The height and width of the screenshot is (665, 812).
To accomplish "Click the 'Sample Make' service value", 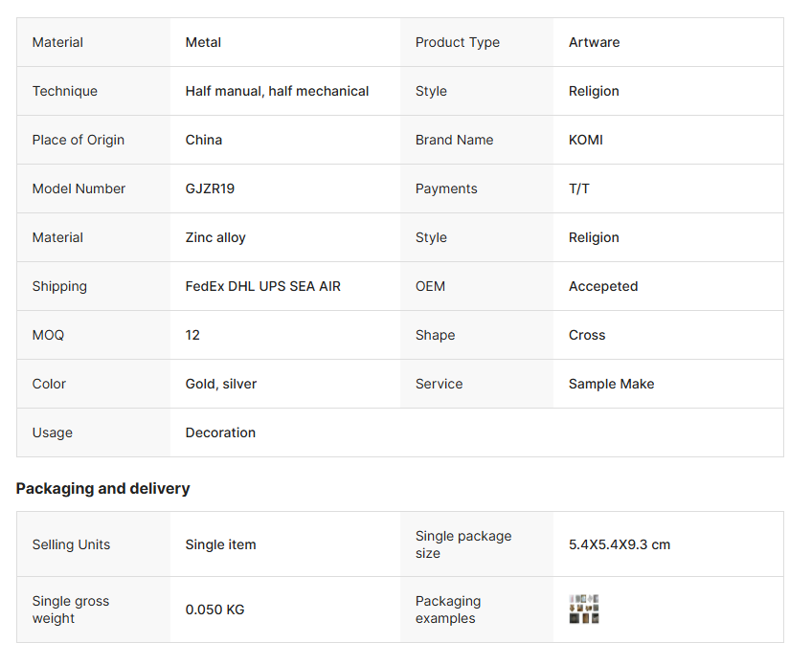I will (x=611, y=384).
